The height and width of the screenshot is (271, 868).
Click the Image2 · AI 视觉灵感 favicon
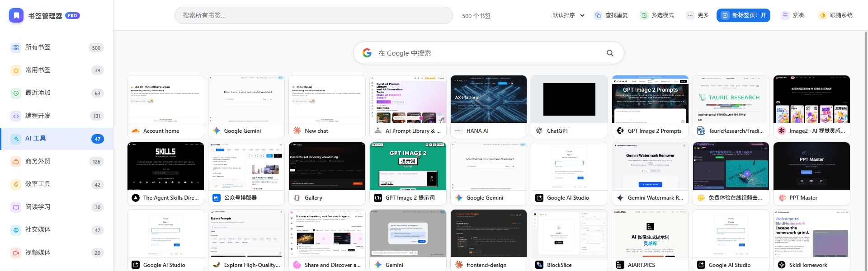click(x=782, y=131)
